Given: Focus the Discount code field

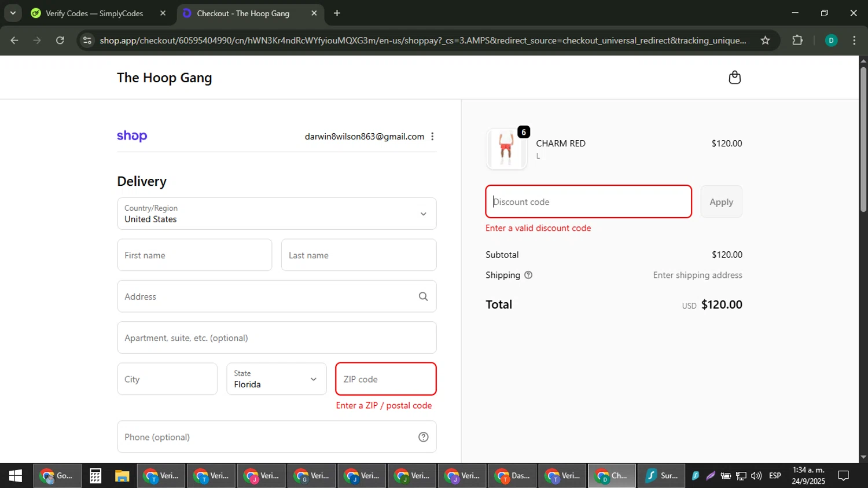Looking at the screenshot, I should (x=589, y=201).
